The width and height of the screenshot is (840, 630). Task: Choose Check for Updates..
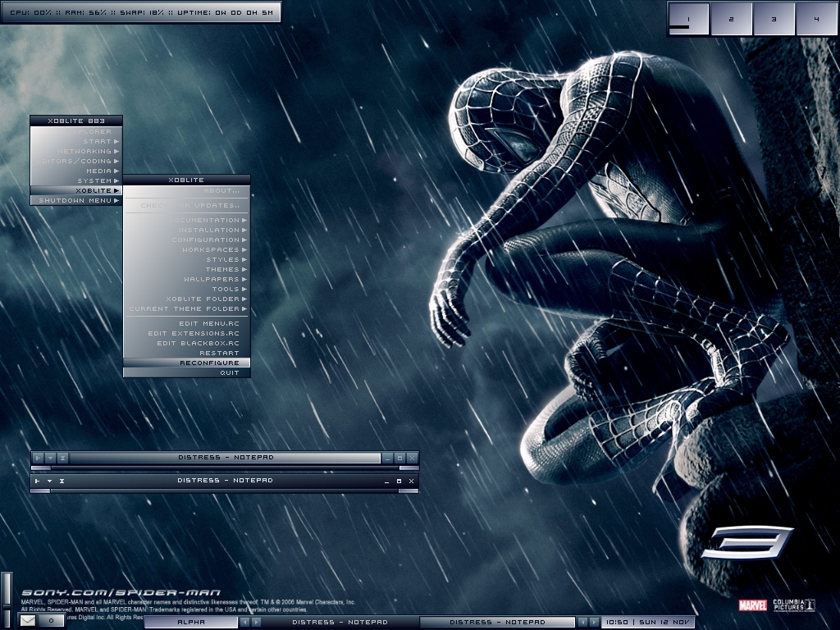[186, 205]
